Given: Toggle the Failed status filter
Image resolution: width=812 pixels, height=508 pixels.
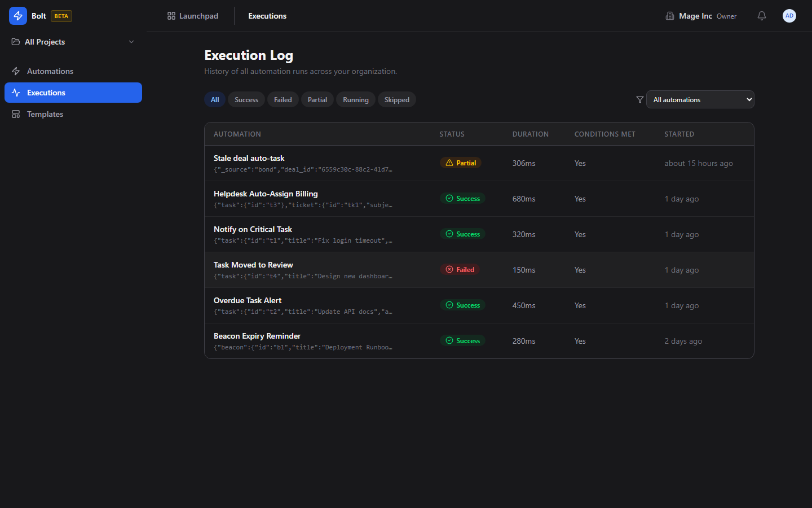Looking at the screenshot, I should tap(283, 100).
